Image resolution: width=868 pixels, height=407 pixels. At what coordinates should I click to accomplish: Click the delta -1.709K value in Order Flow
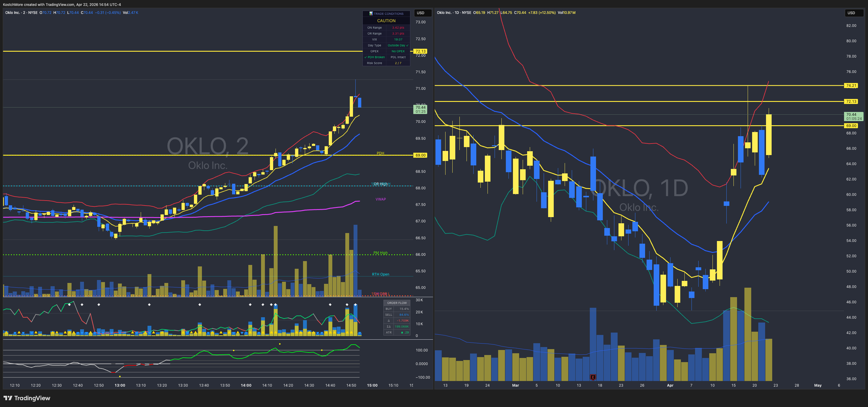click(402, 320)
